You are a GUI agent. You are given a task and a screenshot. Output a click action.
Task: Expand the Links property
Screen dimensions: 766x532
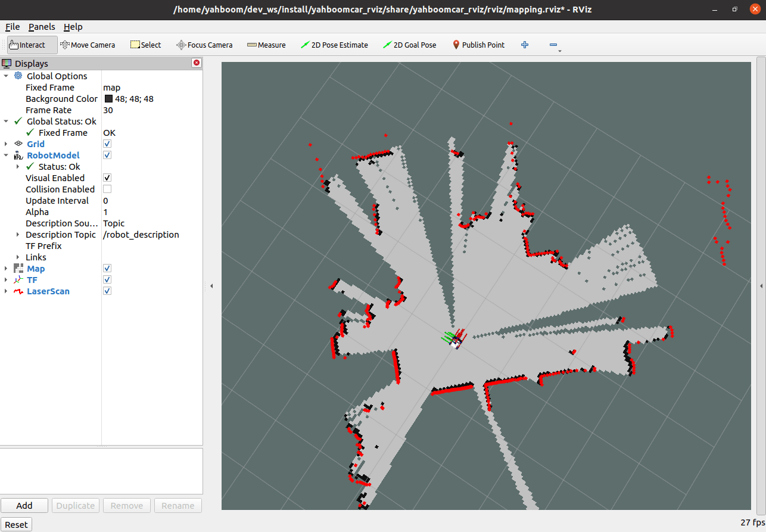pos(18,257)
